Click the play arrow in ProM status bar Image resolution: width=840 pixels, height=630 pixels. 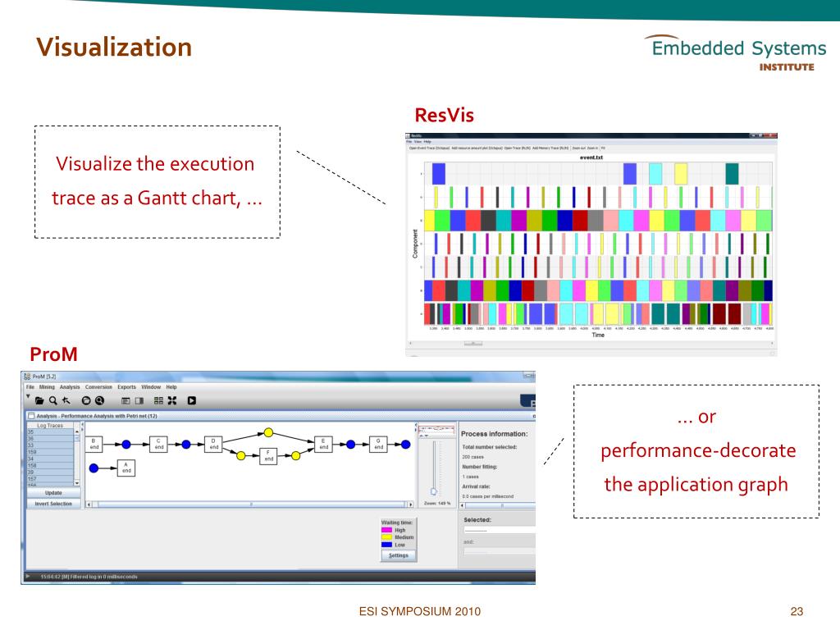tap(28, 577)
